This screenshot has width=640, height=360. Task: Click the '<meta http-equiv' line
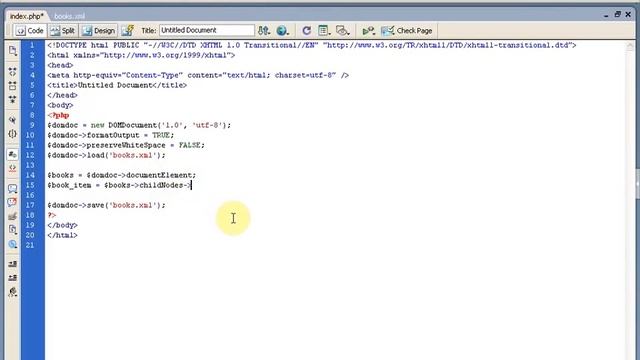198,76
